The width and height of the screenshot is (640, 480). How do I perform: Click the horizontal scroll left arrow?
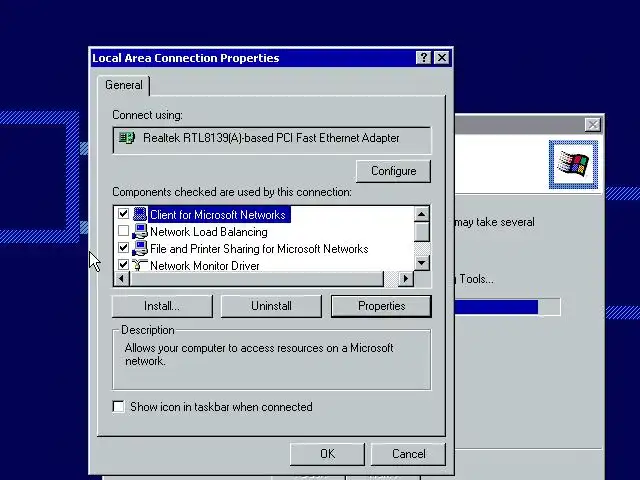tap(122, 279)
